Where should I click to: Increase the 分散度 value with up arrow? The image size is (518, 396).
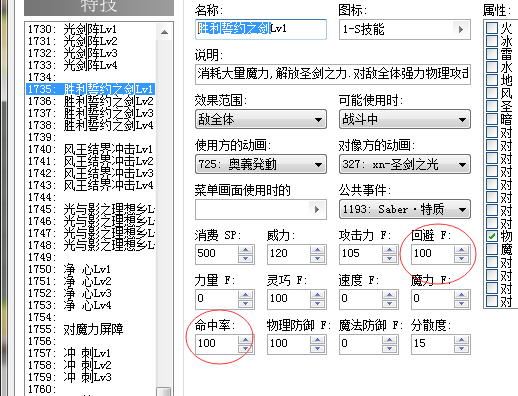(462, 340)
